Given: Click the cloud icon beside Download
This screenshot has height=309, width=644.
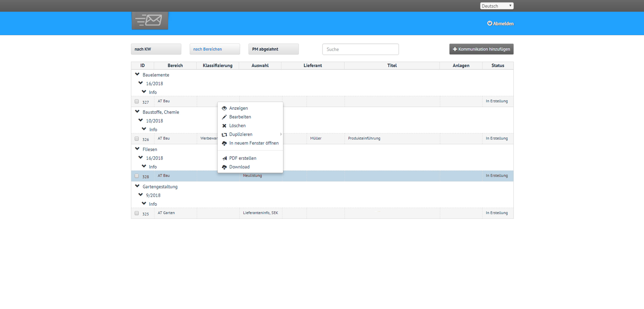Looking at the screenshot, I should click(224, 167).
